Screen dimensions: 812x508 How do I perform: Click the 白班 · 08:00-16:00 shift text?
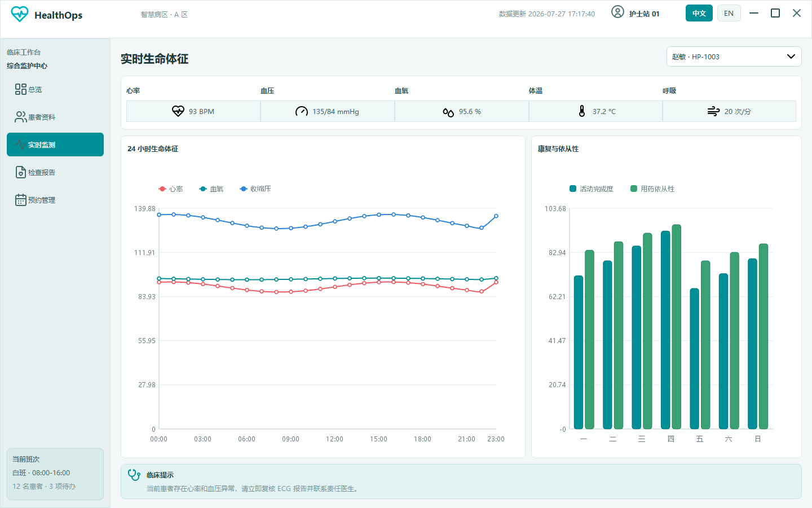pos(41,473)
